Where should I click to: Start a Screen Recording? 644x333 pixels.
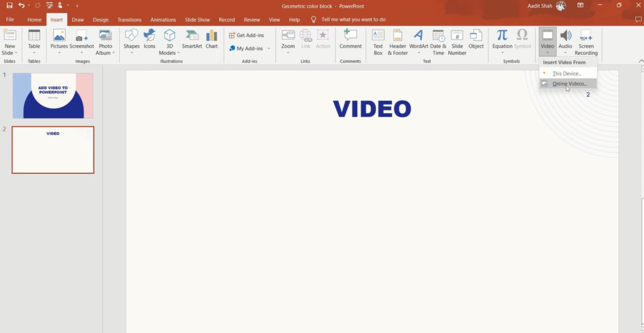[586, 41]
